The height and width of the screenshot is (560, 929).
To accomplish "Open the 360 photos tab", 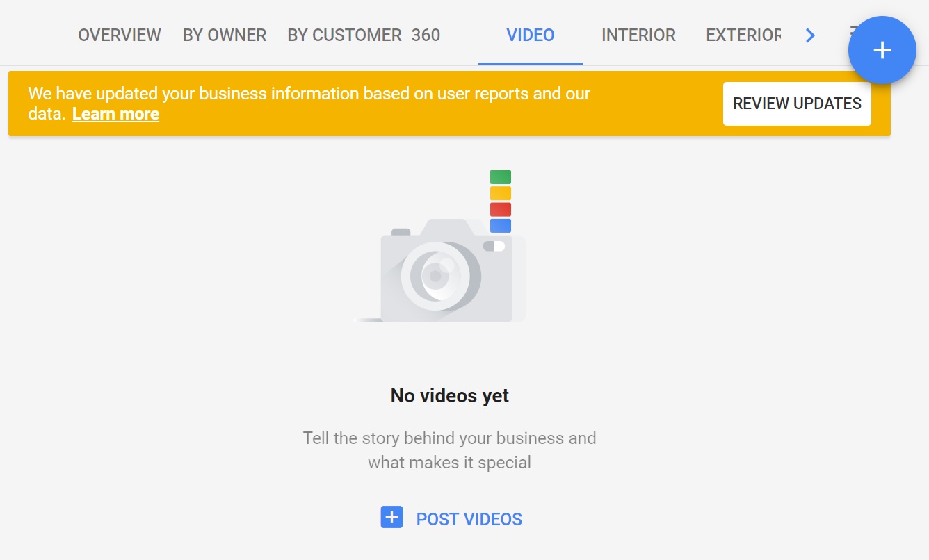I will pyautogui.click(x=426, y=35).
